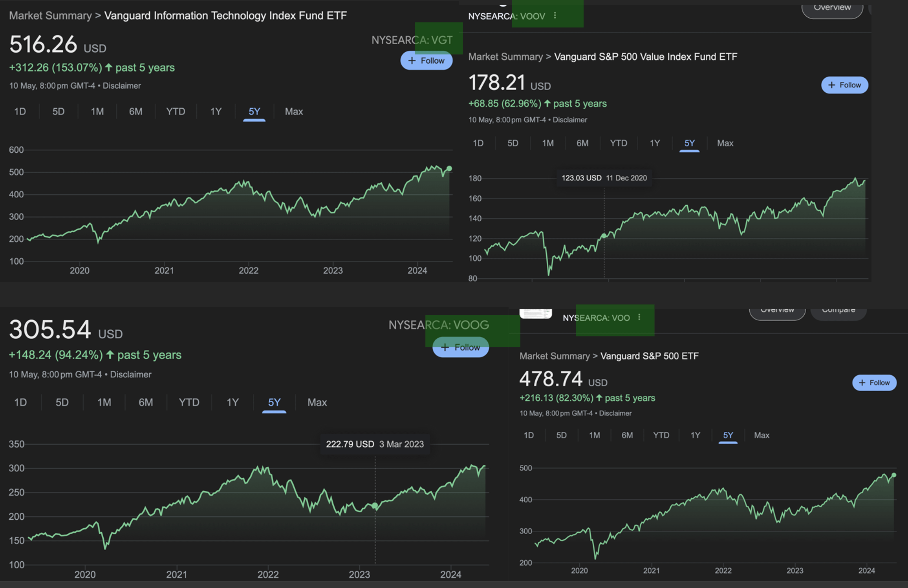Open the three-dot menu beside VOO ticker
Screen dimensions: 908x588
(639, 316)
